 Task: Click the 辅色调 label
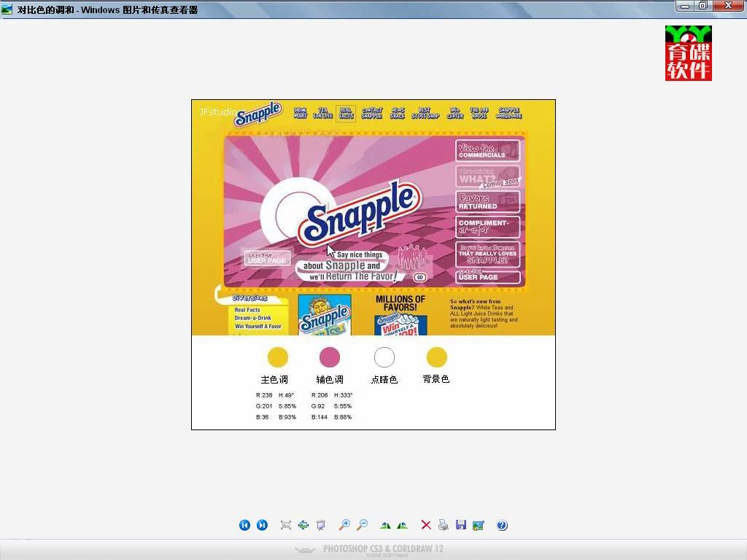click(x=330, y=379)
